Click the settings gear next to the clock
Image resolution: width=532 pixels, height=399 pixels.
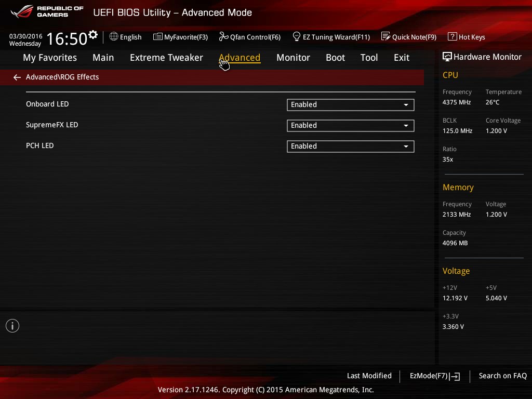click(x=93, y=34)
